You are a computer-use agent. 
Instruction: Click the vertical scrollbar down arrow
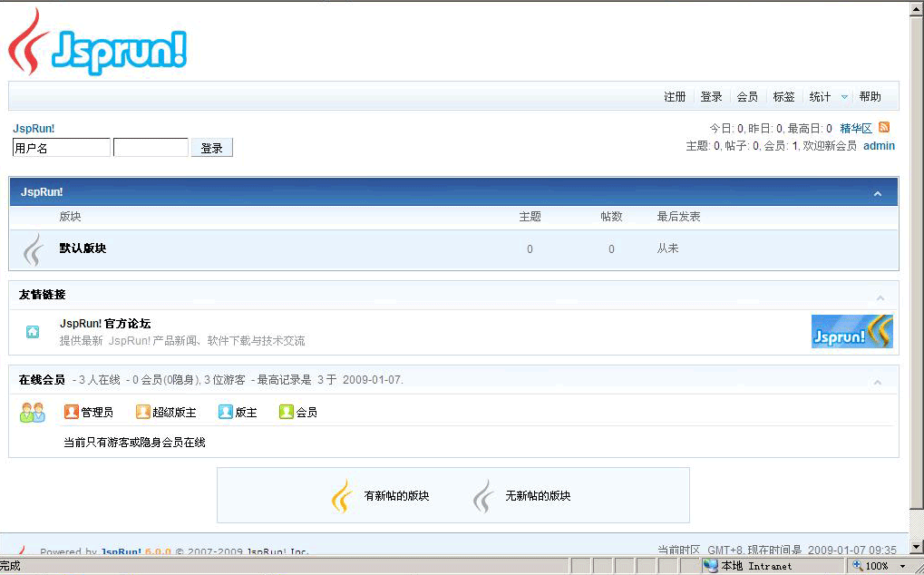coord(916,547)
